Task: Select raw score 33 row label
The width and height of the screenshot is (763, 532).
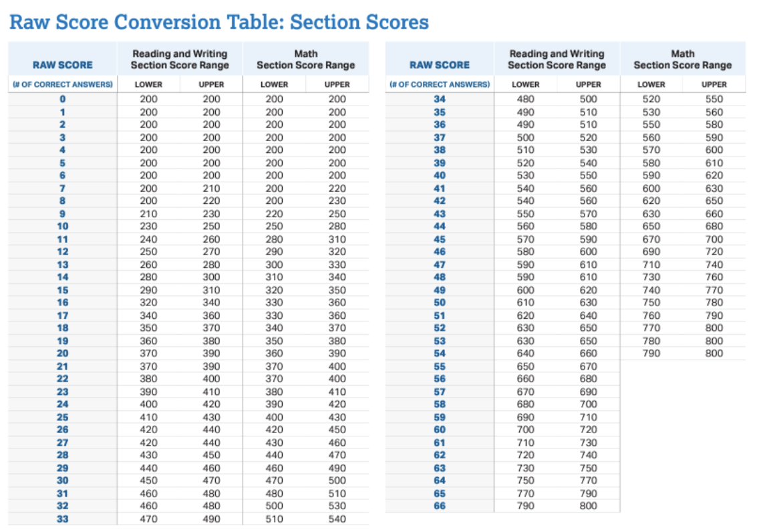Action: click(62, 519)
